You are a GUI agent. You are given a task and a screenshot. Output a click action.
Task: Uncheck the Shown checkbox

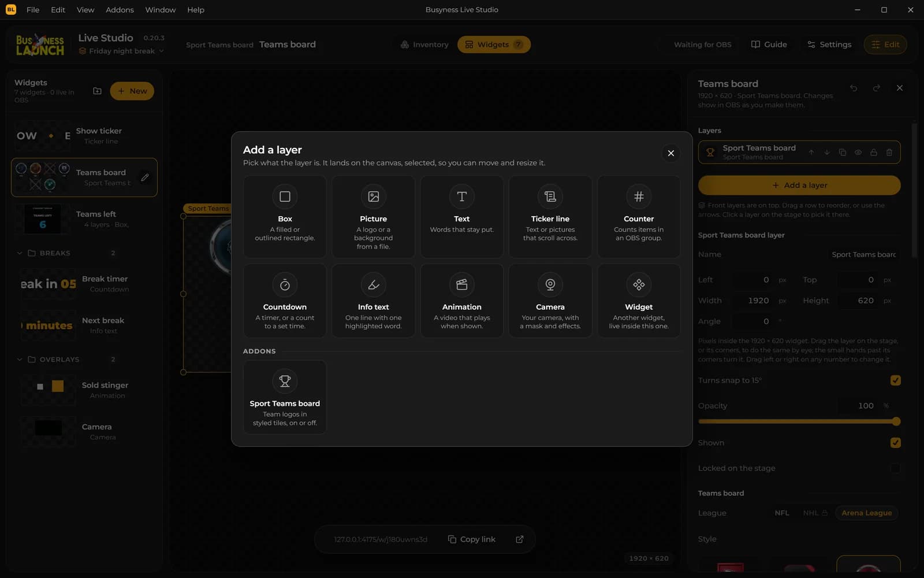(x=896, y=443)
